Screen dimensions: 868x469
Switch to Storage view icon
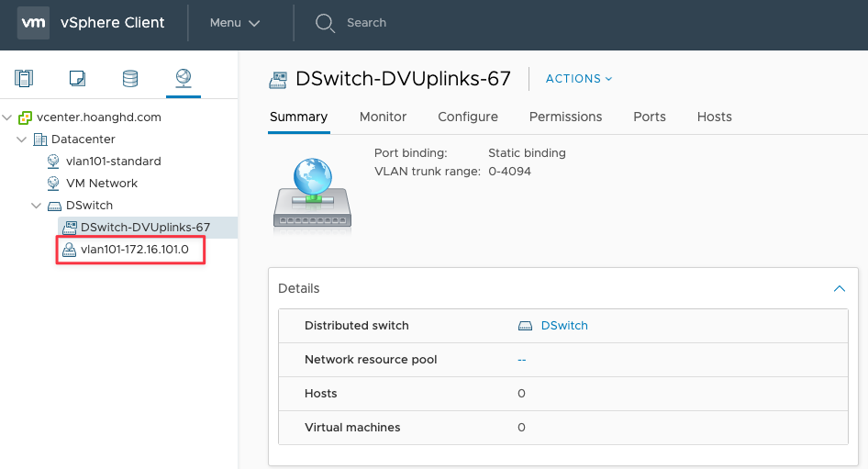130,78
